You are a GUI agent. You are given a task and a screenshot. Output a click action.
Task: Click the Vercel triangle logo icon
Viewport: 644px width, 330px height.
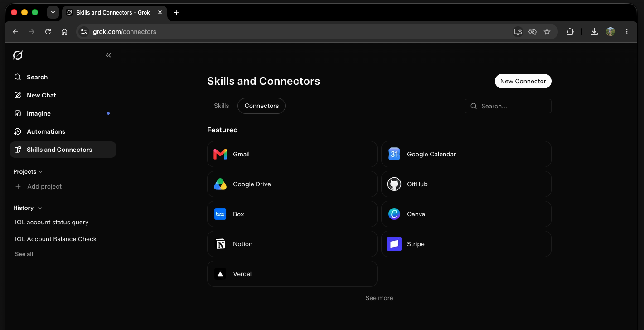[220, 274]
